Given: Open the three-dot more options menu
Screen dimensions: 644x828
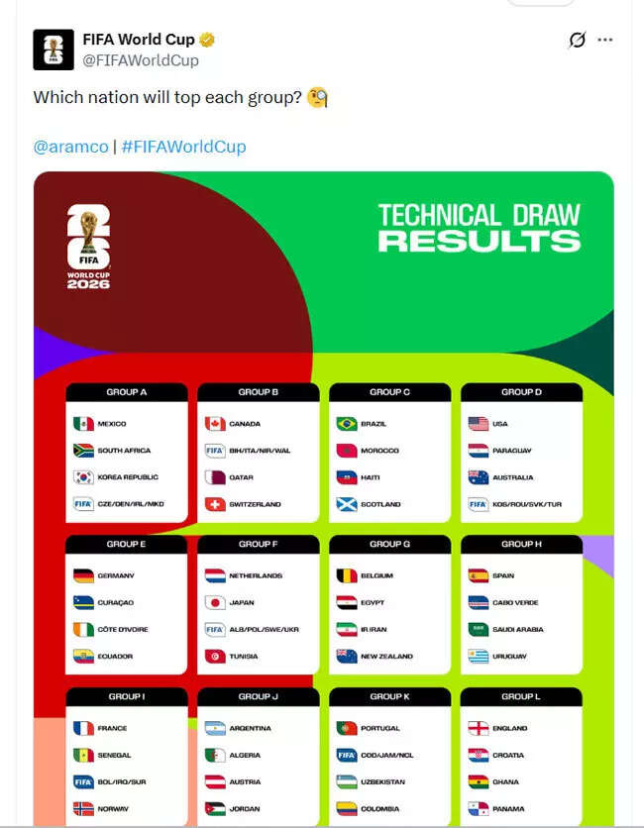Looking at the screenshot, I should 605,41.
